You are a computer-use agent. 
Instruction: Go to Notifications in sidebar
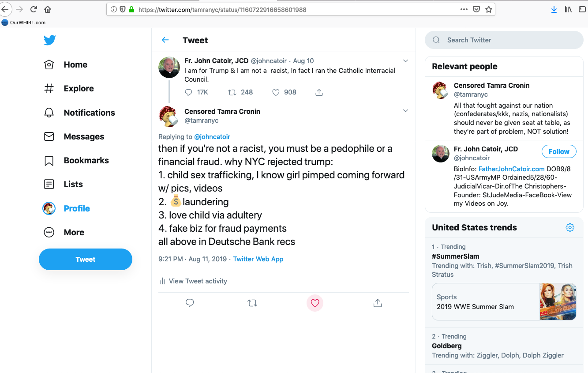(89, 113)
